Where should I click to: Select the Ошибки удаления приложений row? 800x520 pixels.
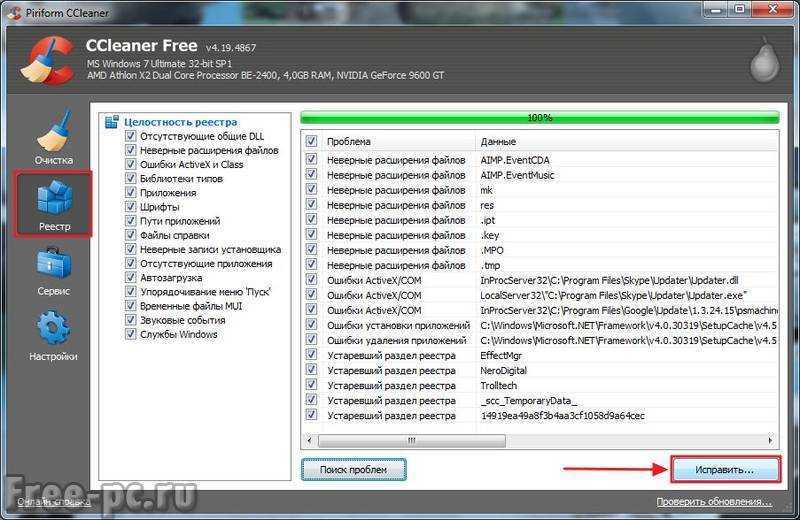click(541, 340)
